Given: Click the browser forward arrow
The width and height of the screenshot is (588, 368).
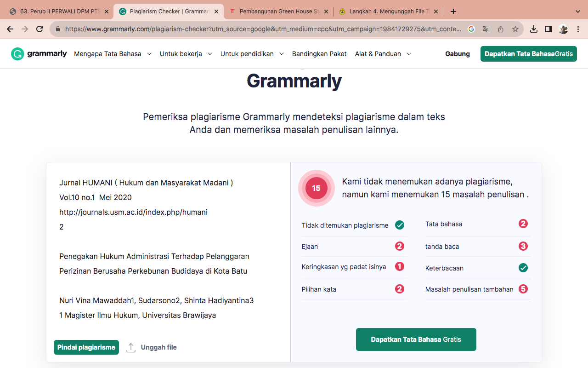Looking at the screenshot, I should pyautogui.click(x=25, y=29).
